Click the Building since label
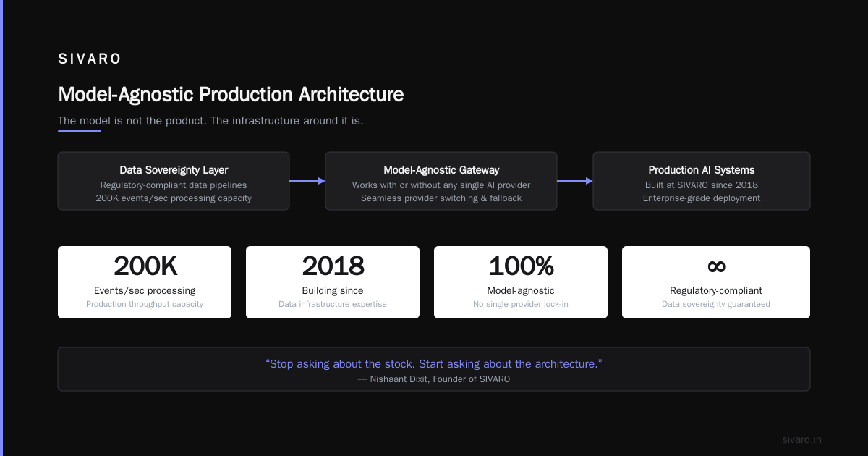The image size is (868, 456). pyautogui.click(x=333, y=290)
